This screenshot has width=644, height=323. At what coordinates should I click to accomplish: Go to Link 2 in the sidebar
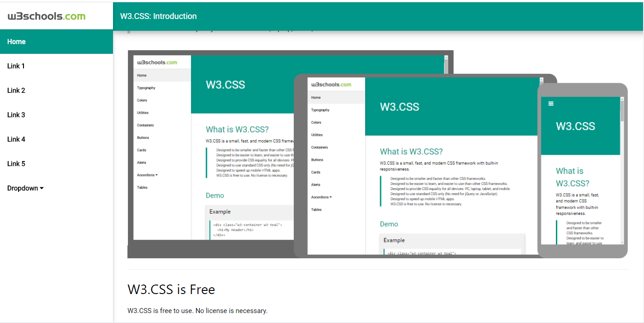click(x=56, y=90)
